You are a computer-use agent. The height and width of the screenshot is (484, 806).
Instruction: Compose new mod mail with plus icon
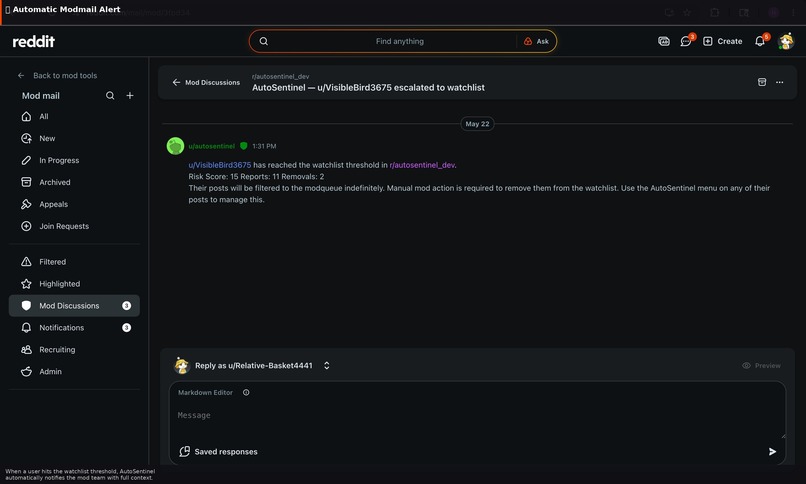130,96
